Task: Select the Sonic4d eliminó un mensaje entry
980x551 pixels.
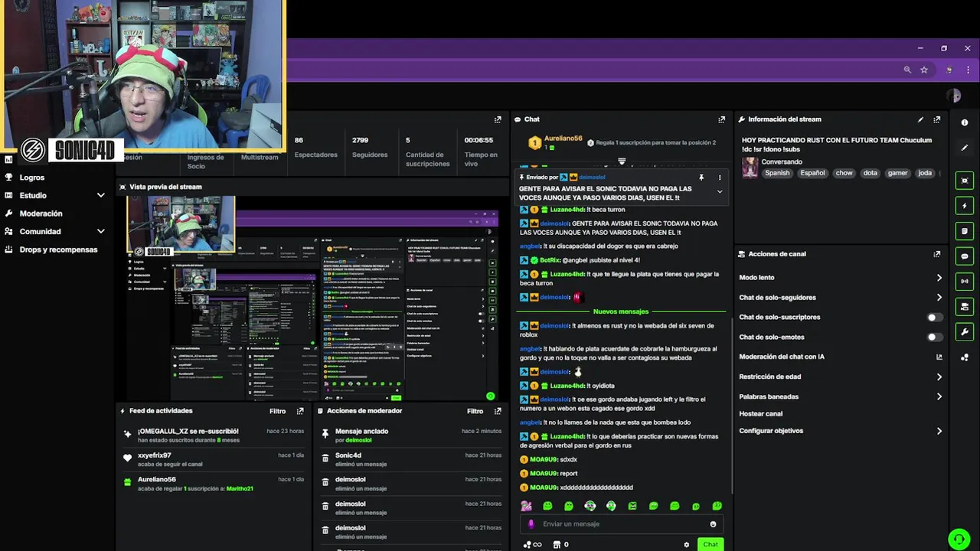Action: tap(412, 459)
